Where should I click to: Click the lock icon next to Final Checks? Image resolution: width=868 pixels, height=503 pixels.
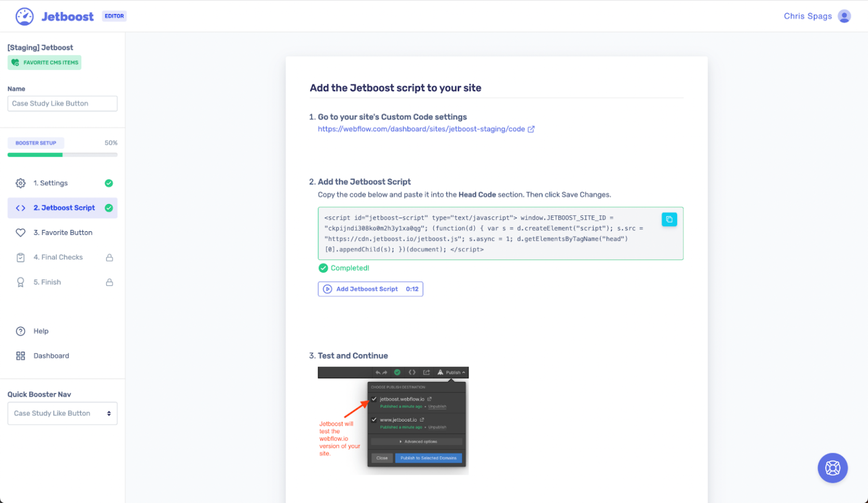[x=109, y=257]
